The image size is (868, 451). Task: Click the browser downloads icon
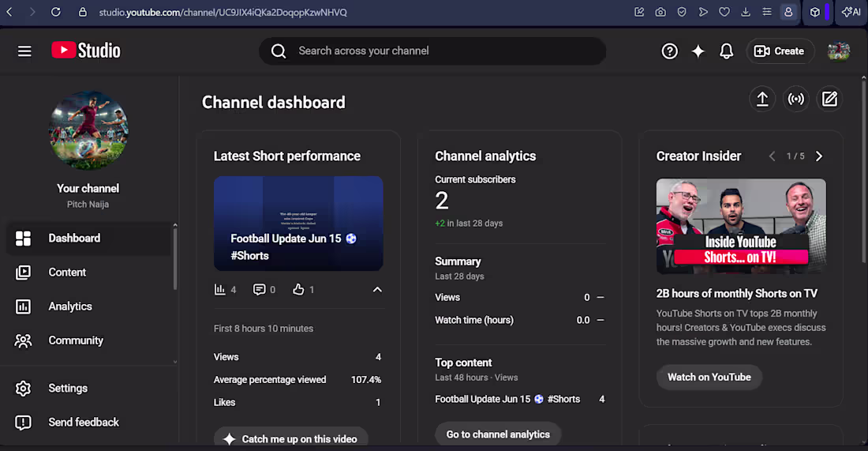746,12
